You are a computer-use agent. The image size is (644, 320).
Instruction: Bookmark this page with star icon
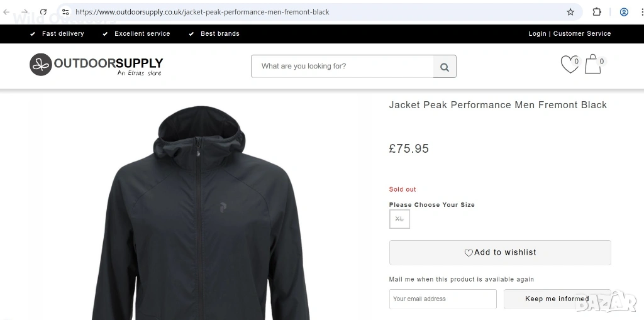coord(570,12)
